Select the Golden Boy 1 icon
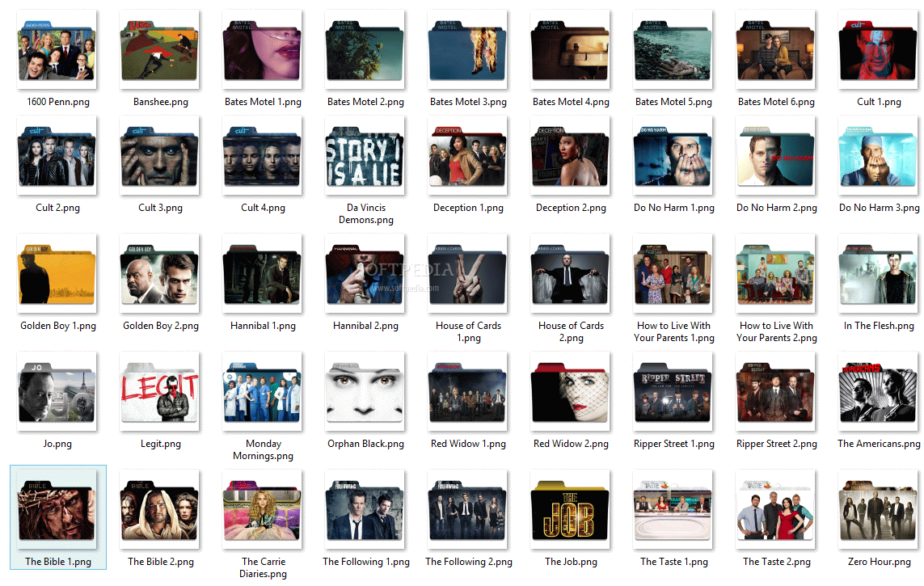 [57, 273]
